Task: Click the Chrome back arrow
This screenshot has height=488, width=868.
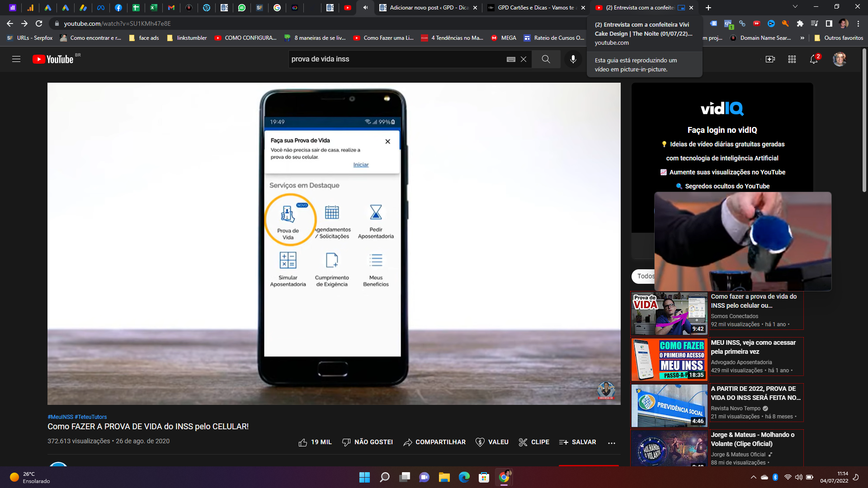Action: [10, 23]
